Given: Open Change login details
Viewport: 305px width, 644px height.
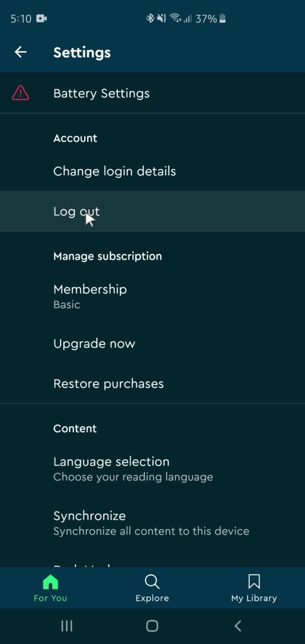Looking at the screenshot, I should coord(115,171).
